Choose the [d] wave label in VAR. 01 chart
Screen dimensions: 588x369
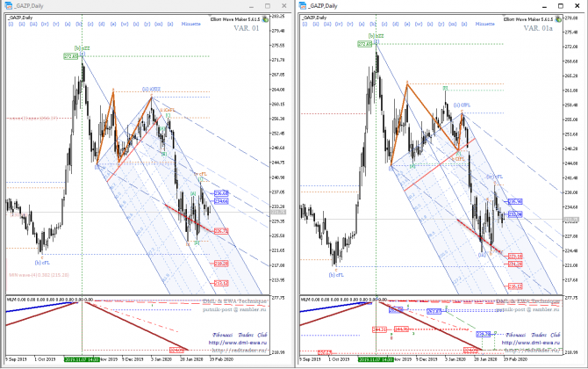click(102, 24)
